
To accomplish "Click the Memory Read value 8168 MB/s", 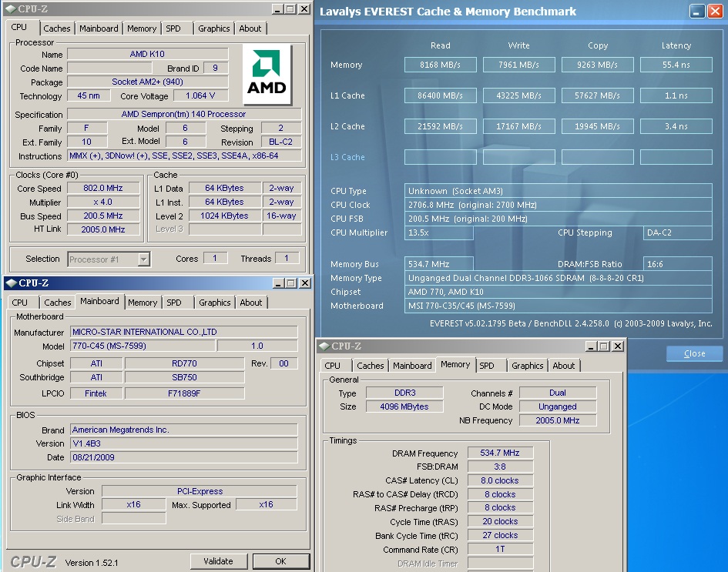I will (440, 65).
